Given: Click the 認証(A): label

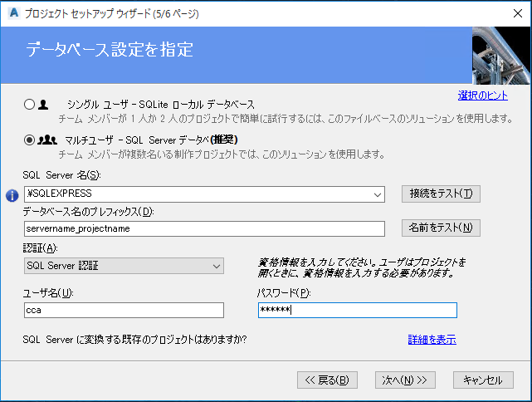Looking at the screenshot, I should point(40,248).
